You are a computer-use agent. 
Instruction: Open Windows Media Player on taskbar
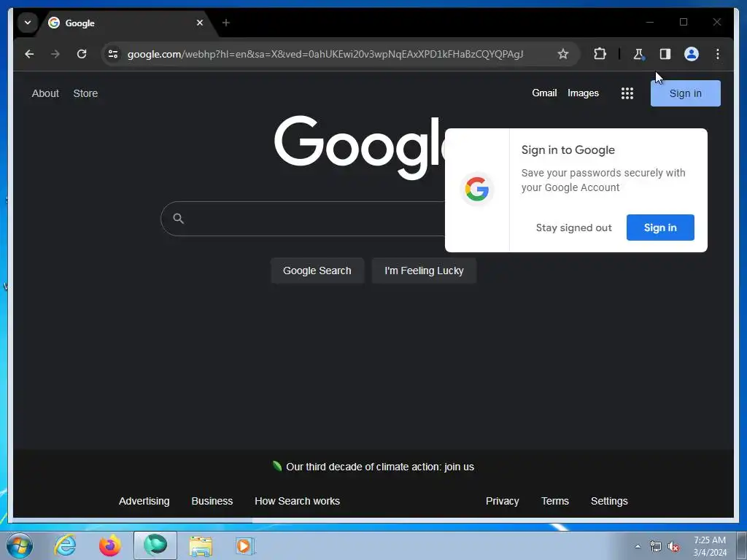pos(245,545)
